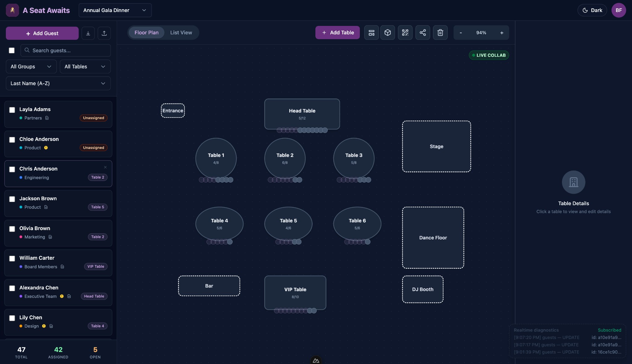Open the QR code tool in the toolbar
This screenshot has height=364, width=632.
click(405, 32)
